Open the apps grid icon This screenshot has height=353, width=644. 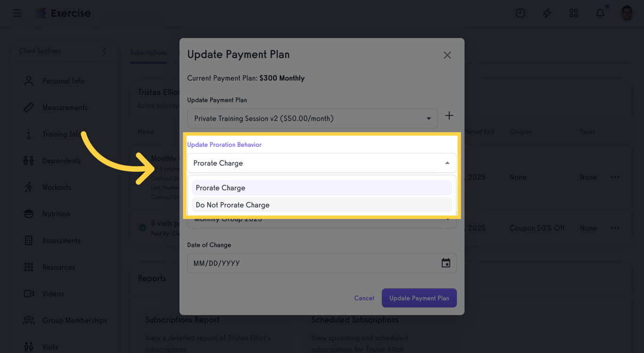[573, 13]
